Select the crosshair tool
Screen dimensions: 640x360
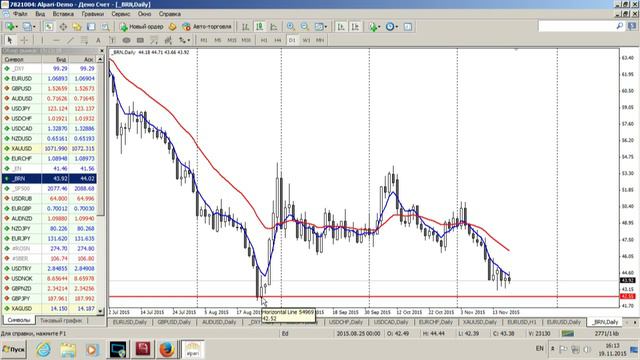pos(24,40)
